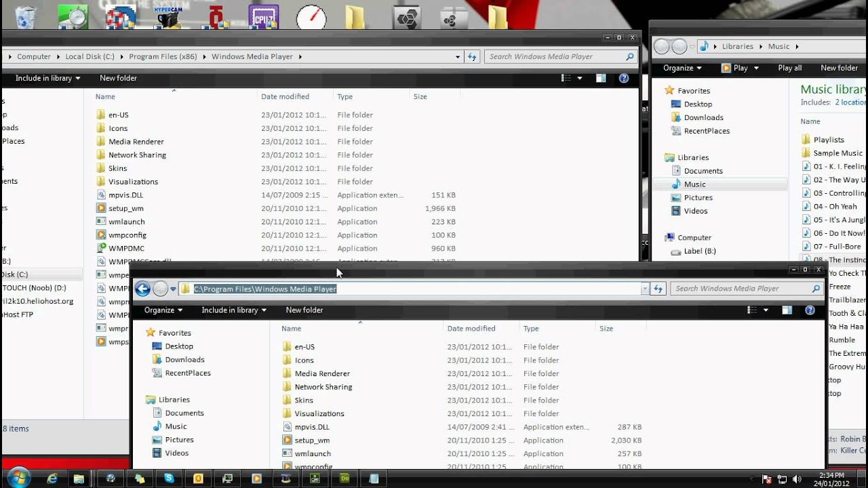Click New folder in the front window
Screen dimensions: 868x488
pos(304,310)
